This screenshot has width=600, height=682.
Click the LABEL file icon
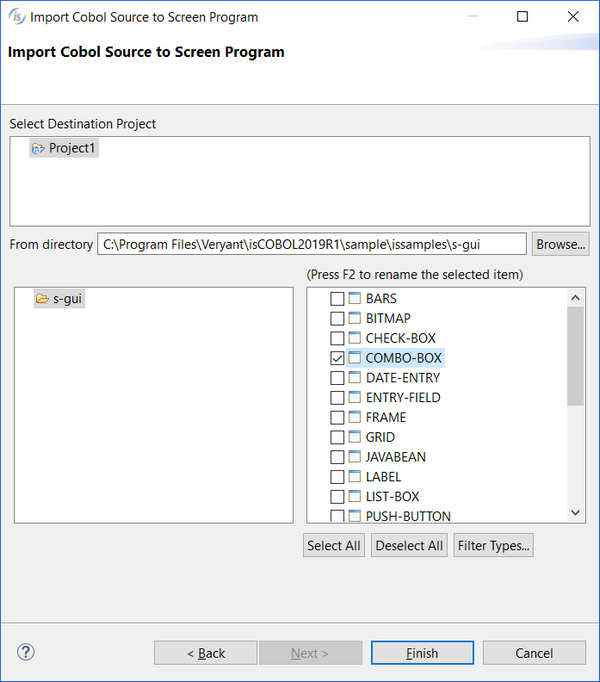click(355, 476)
